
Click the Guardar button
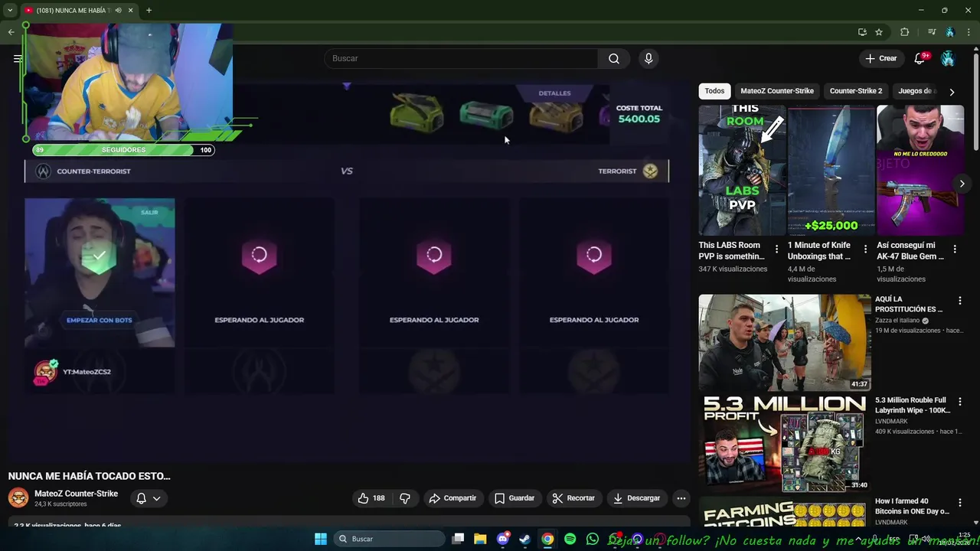pyautogui.click(x=514, y=498)
